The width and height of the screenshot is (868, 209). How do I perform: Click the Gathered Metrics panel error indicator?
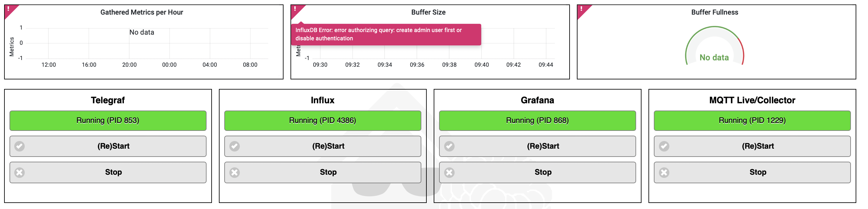tap(9, 9)
